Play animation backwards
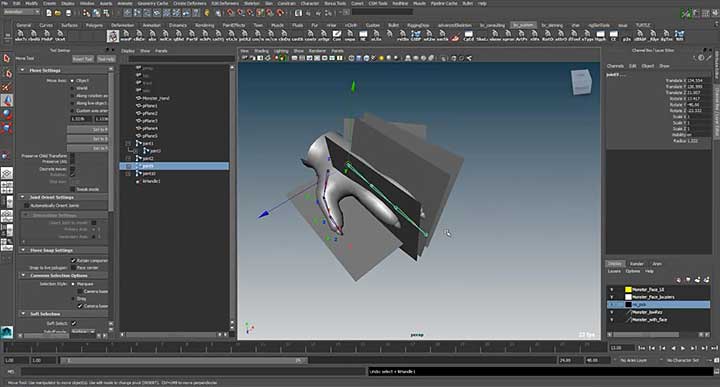Image resolution: width=720 pixels, height=387 pixels. (673, 348)
